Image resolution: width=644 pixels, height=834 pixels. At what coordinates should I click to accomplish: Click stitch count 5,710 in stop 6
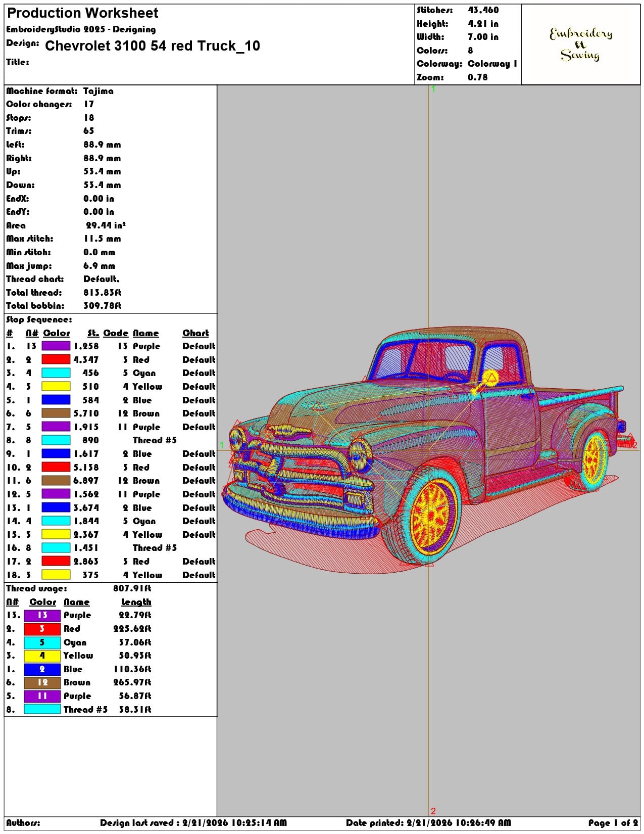click(x=86, y=413)
